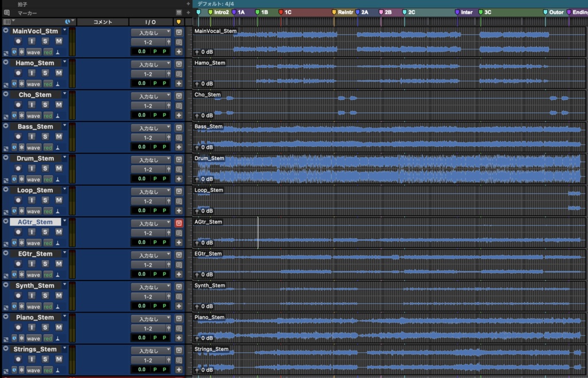Viewport: 588px width, 378px height.
Task: Jump to the Inter marker
Action: click(463, 12)
